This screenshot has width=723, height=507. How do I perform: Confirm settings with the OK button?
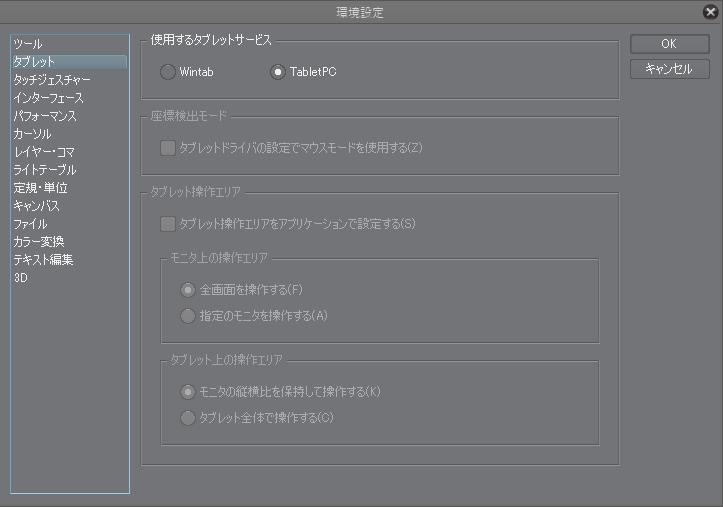[x=670, y=44]
